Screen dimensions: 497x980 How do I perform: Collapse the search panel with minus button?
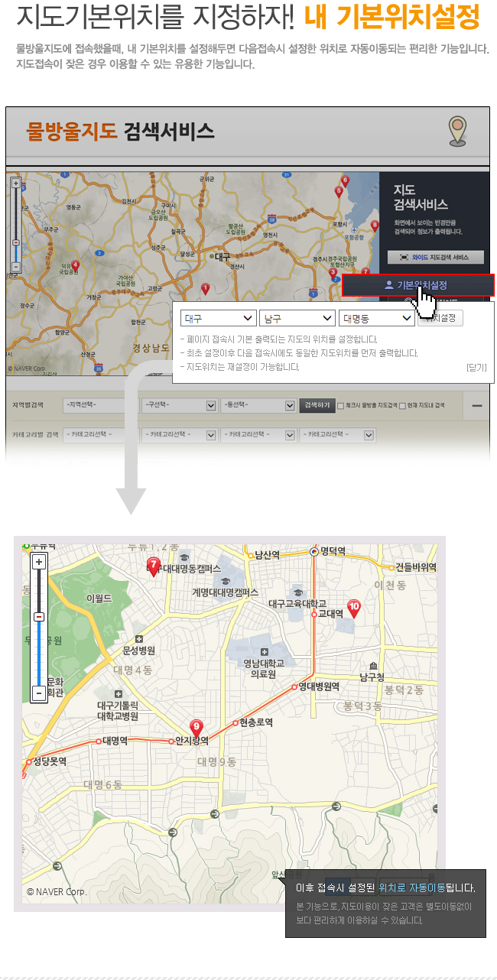[x=476, y=405]
